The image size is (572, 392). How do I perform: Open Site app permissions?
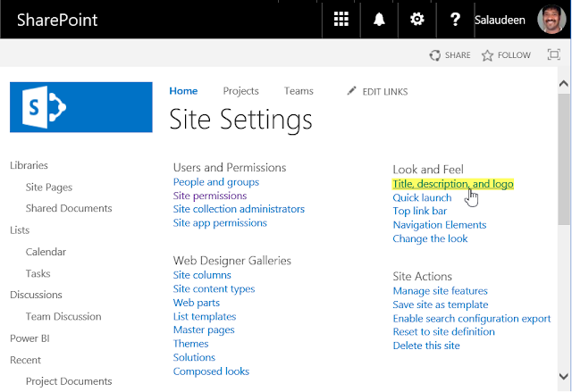220,223
